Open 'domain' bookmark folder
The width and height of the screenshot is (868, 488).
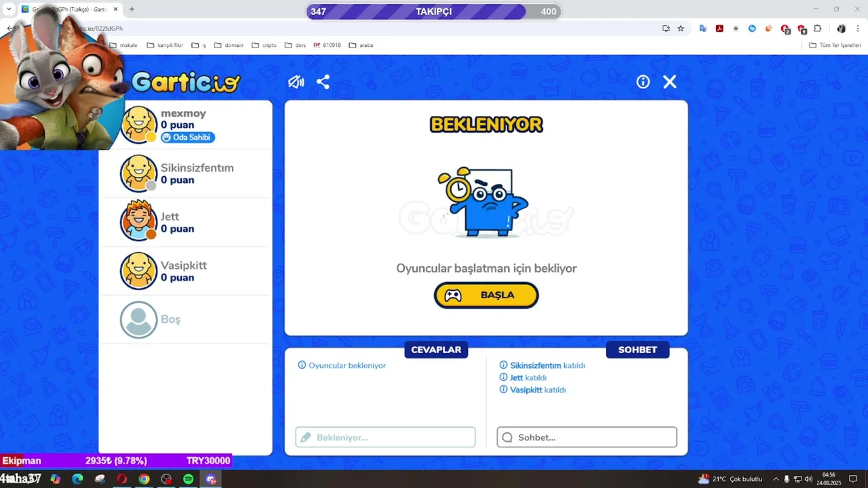tap(229, 45)
